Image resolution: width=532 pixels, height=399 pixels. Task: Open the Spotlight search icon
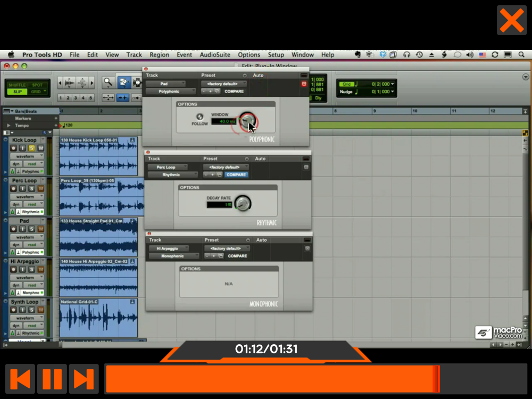521,55
